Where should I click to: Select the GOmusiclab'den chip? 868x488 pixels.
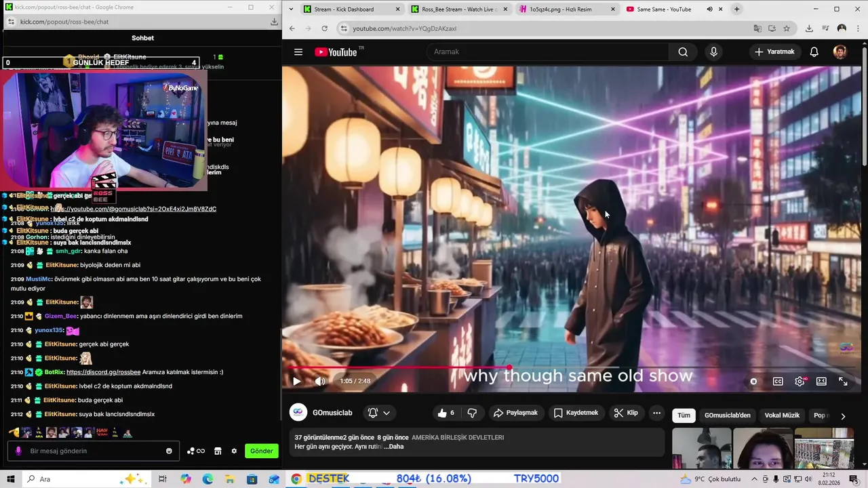pyautogui.click(x=728, y=415)
